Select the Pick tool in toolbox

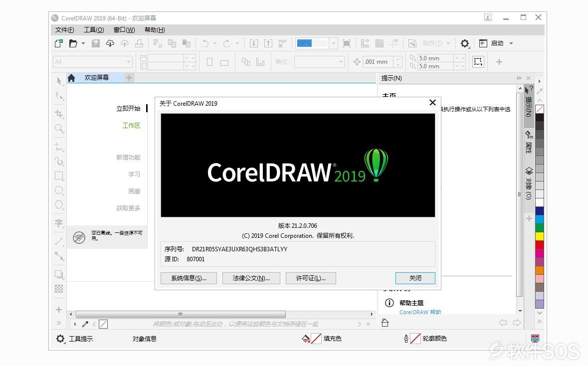59,81
